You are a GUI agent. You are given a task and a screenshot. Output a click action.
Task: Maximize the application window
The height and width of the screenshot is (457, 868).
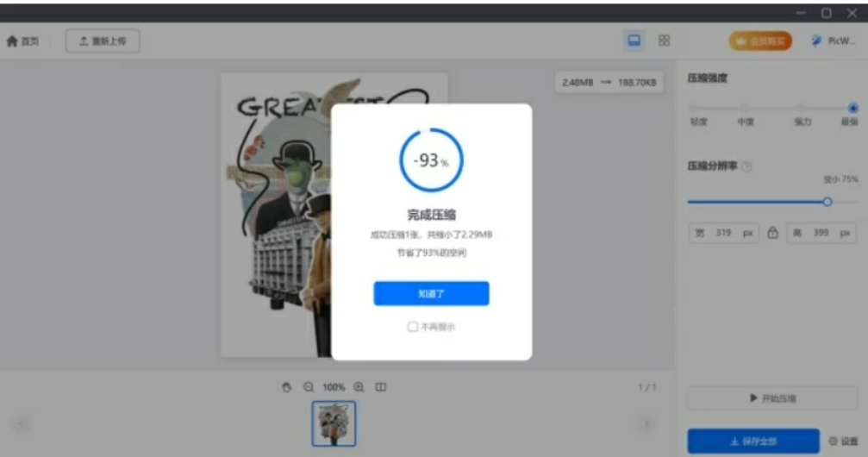(x=826, y=13)
